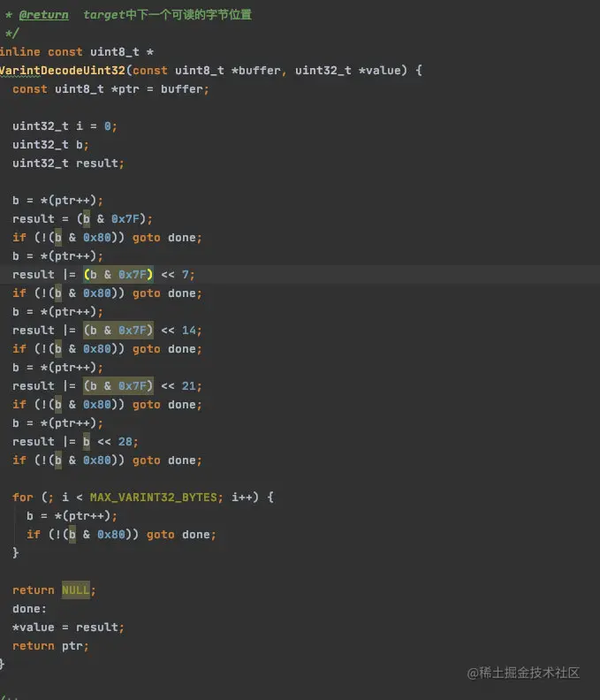
Task: Click the VarintDecodeUint32 function name
Action: 63,71
